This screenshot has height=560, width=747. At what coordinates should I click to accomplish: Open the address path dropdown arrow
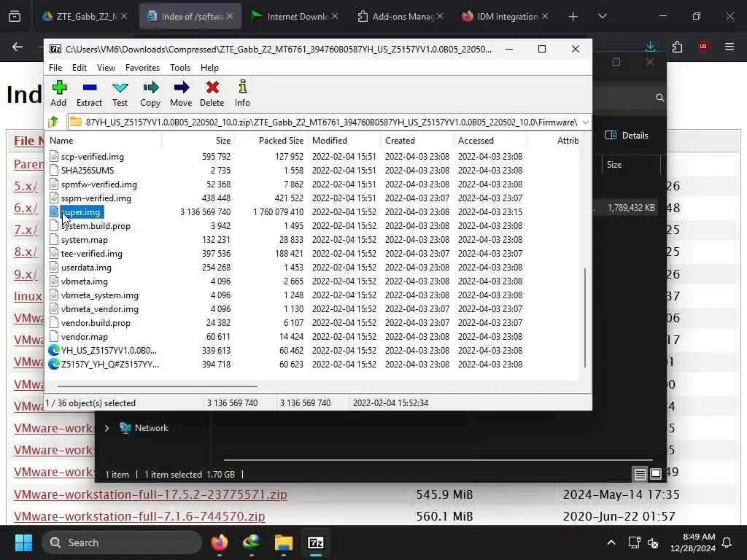[586, 122]
